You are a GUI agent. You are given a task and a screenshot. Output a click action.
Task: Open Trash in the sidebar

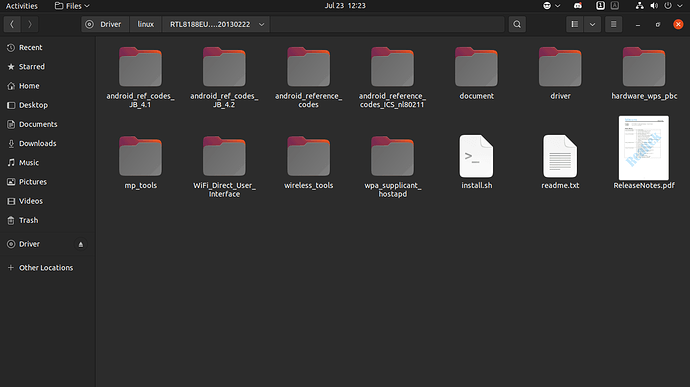(48, 220)
